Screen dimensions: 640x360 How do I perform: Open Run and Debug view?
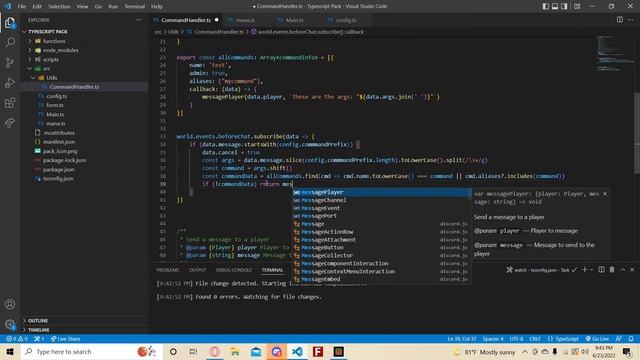click(10, 82)
